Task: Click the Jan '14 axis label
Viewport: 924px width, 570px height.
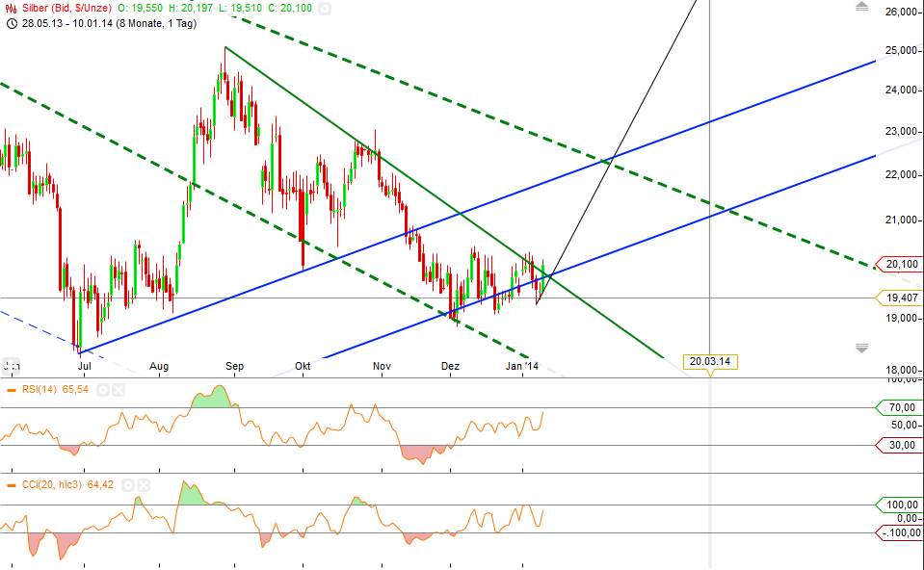Action: click(522, 367)
